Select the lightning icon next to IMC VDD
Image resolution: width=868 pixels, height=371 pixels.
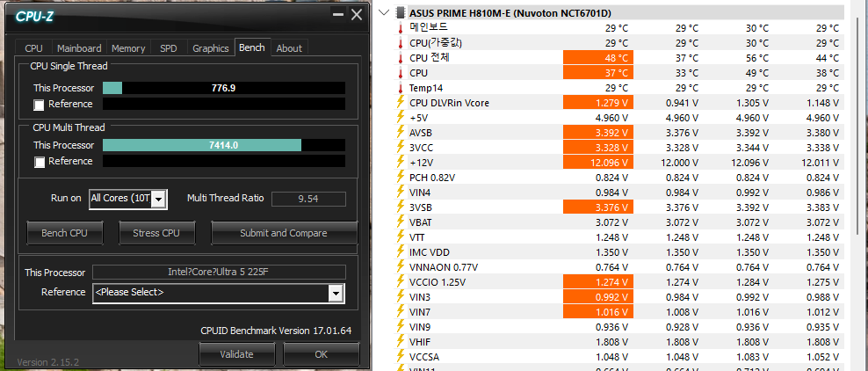pos(400,252)
